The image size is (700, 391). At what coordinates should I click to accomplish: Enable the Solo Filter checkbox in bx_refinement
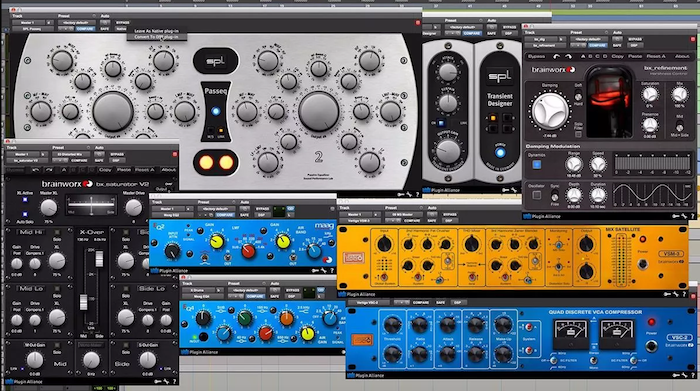(578, 134)
